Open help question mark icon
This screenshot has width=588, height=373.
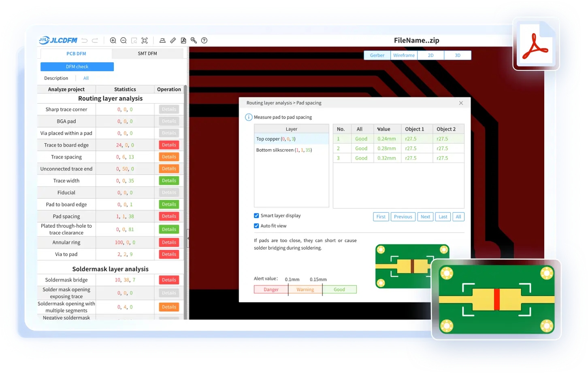(204, 40)
